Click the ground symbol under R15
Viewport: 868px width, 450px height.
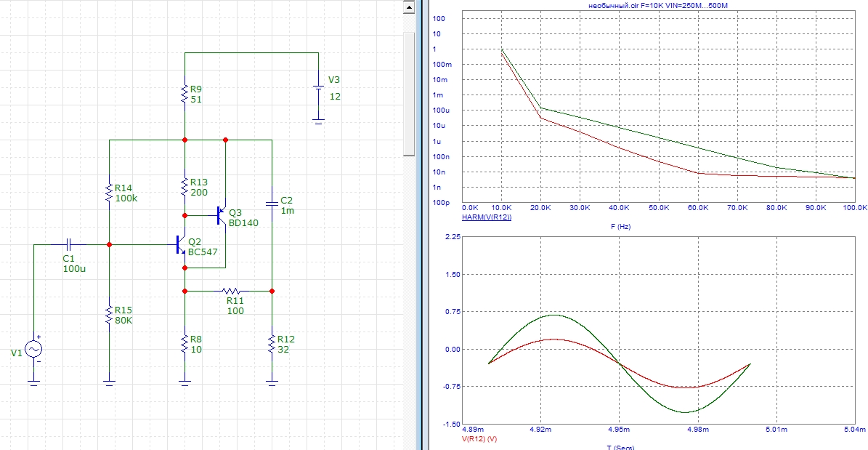[x=109, y=382]
